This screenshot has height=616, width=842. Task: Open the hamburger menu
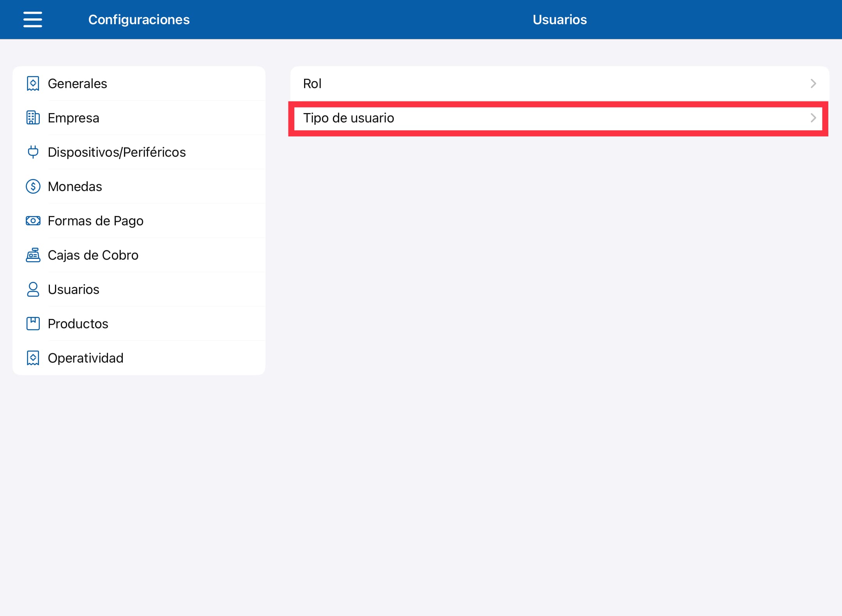[x=33, y=19]
